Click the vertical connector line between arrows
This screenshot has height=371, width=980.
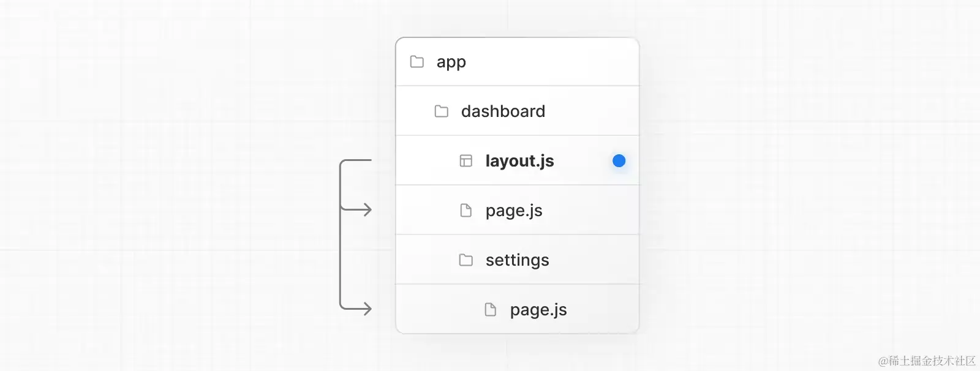click(x=341, y=257)
